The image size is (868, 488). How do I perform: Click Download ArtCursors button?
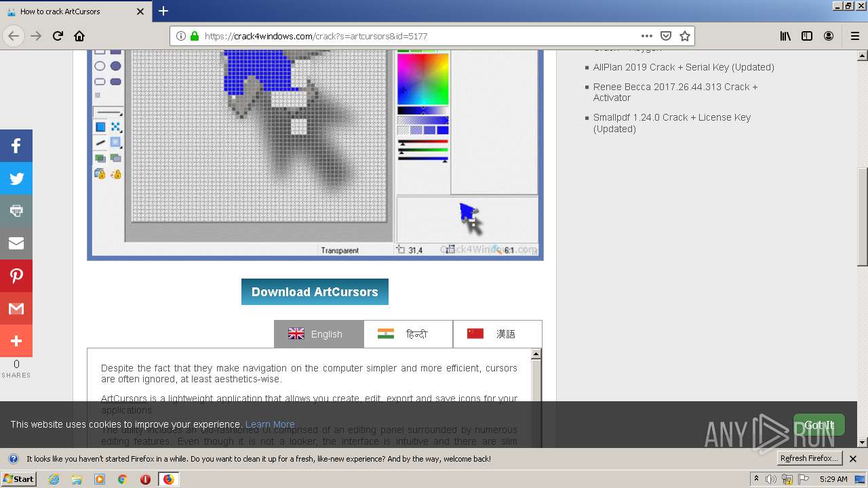pos(315,291)
